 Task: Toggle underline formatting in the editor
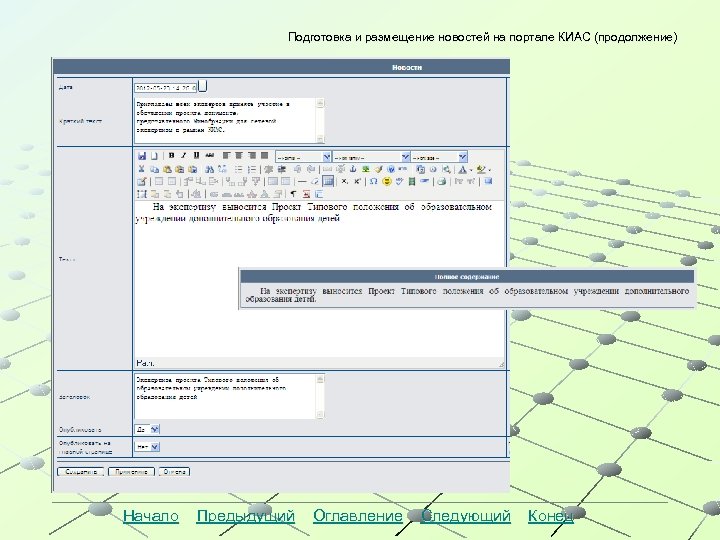coord(196,155)
